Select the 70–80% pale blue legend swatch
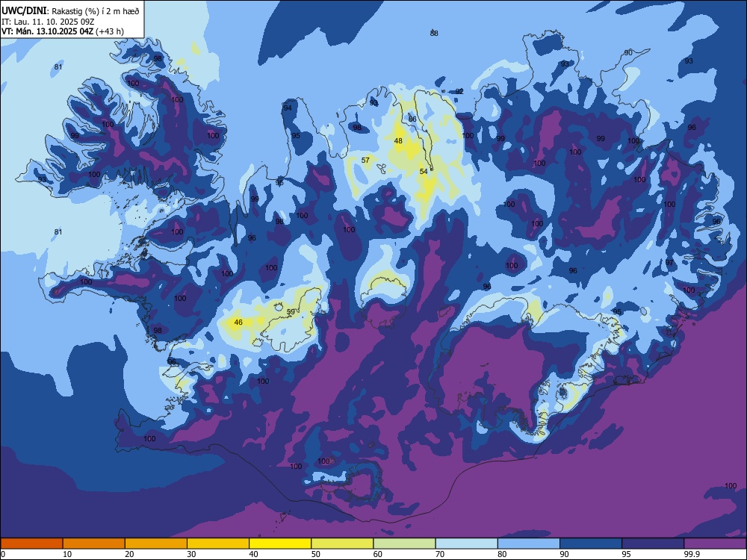This screenshot has height=560, width=747. 466,544
